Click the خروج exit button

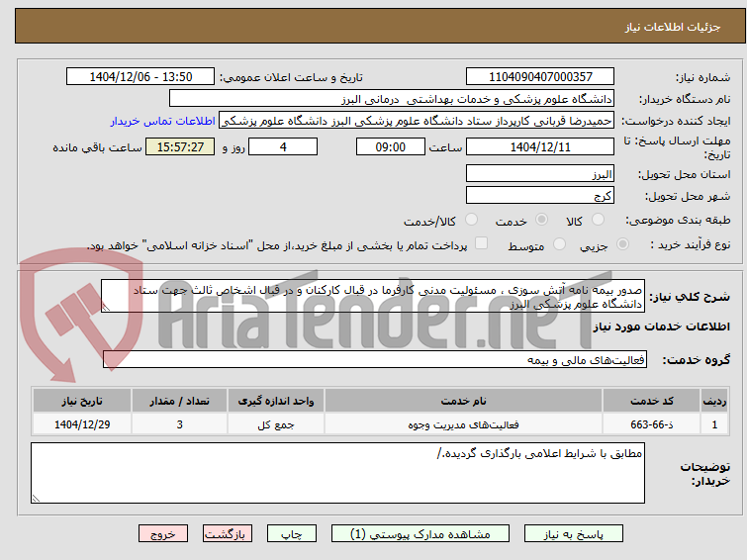point(163,534)
